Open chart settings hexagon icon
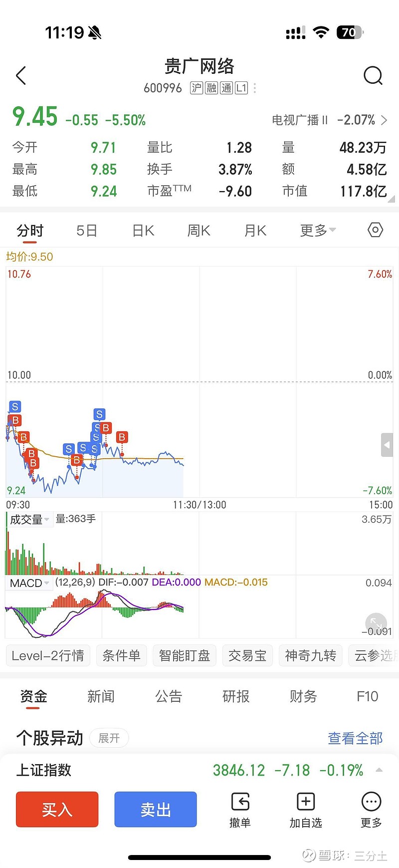This screenshot has width=399, height=868. 375,230
